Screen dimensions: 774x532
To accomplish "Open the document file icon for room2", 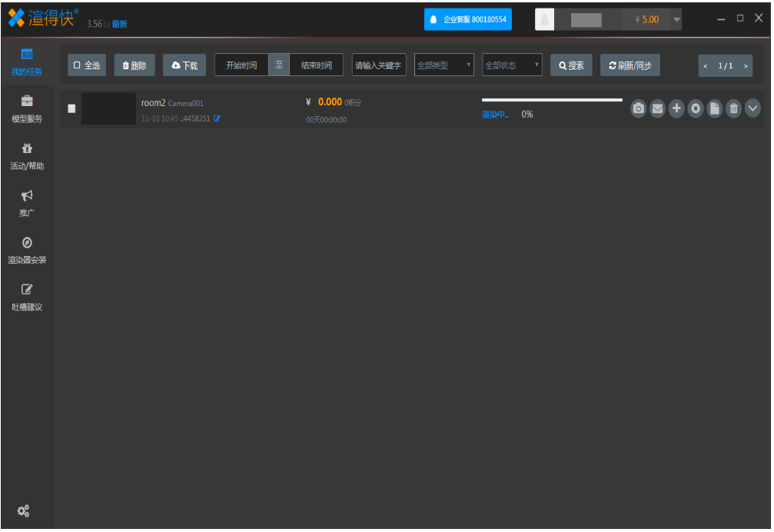I will coord(715,109).
